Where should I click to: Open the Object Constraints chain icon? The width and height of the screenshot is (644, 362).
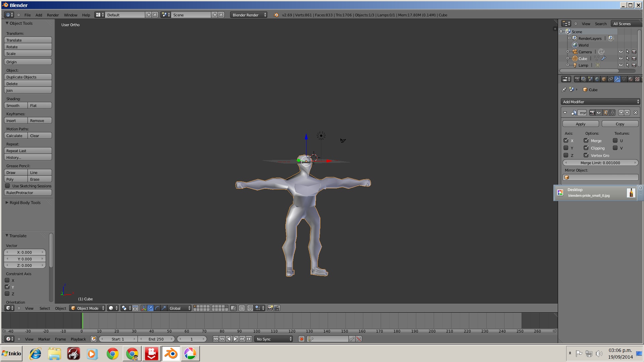click(x=610, y=79)
